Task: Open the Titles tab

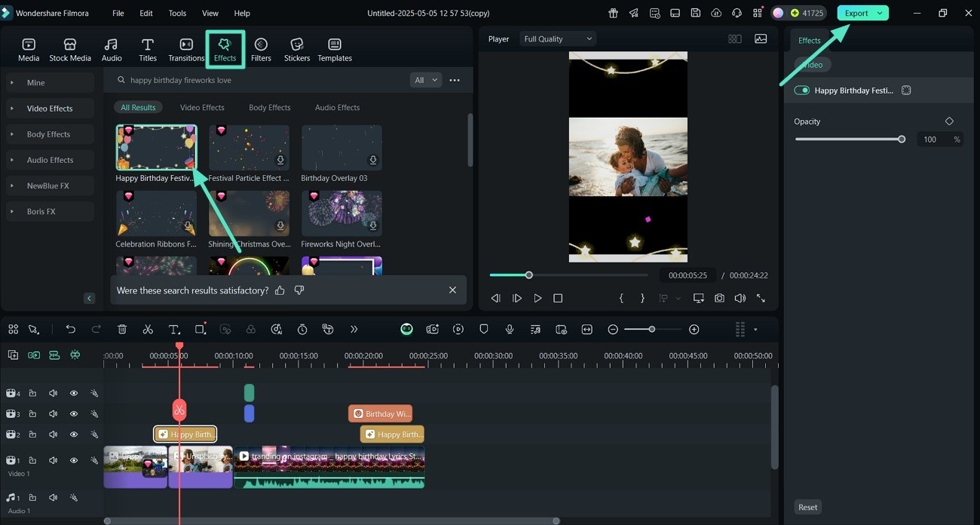Action: pyautogui.click(x=148, y=50)
